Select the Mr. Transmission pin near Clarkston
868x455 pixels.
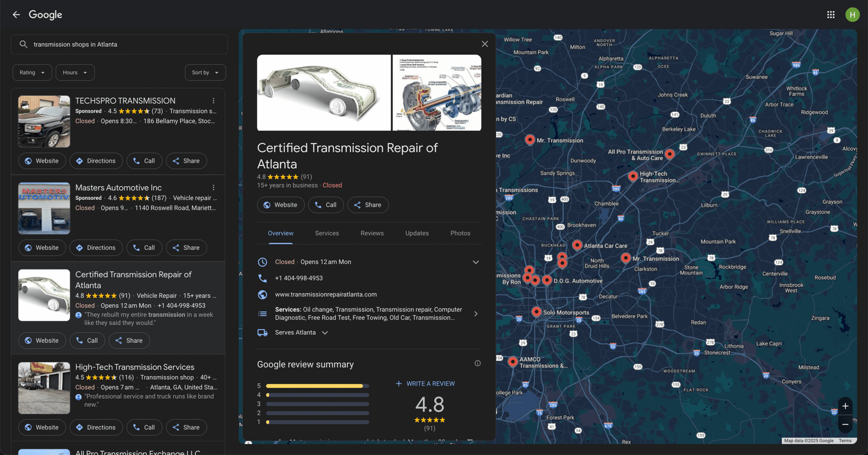626,258
